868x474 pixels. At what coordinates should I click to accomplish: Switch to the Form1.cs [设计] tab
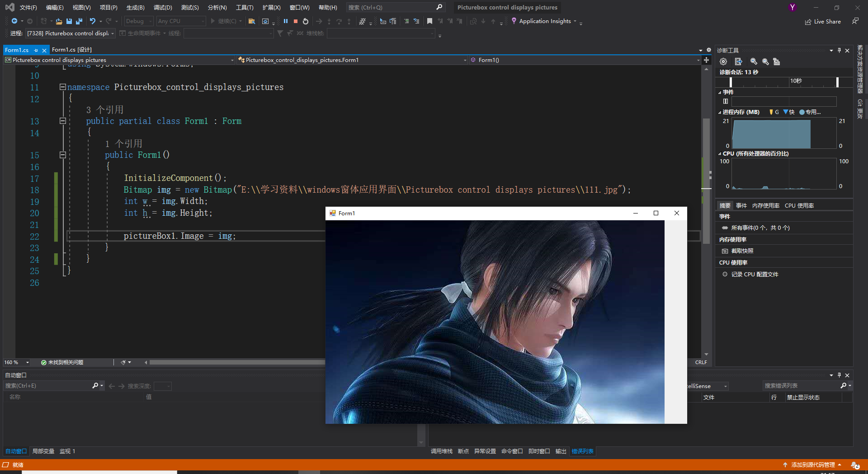[71, 50]
